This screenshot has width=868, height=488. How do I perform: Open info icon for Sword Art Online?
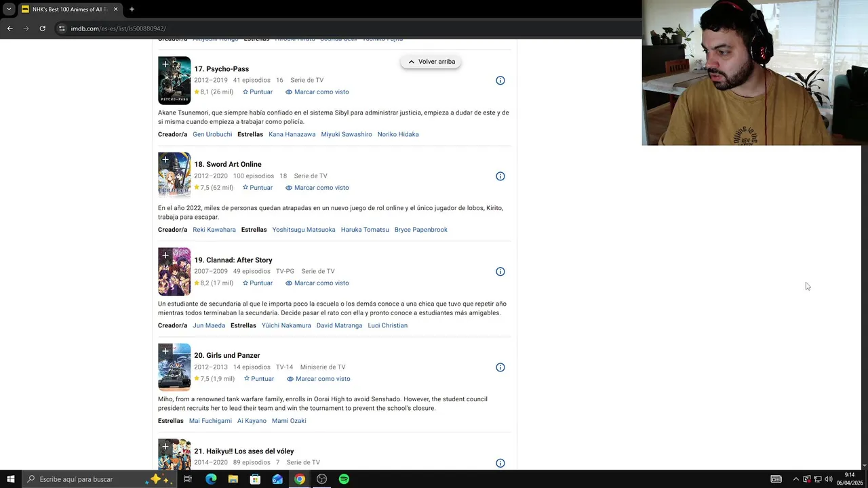coord(500,176)
